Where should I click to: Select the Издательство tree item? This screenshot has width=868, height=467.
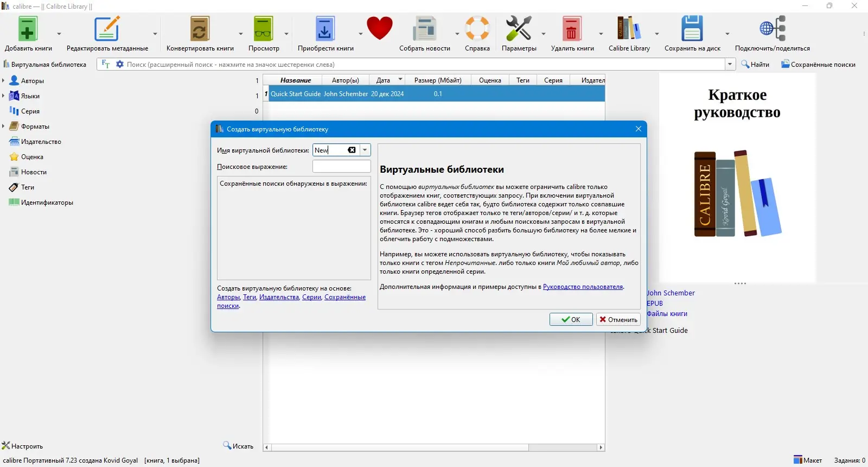coord(41,141)
